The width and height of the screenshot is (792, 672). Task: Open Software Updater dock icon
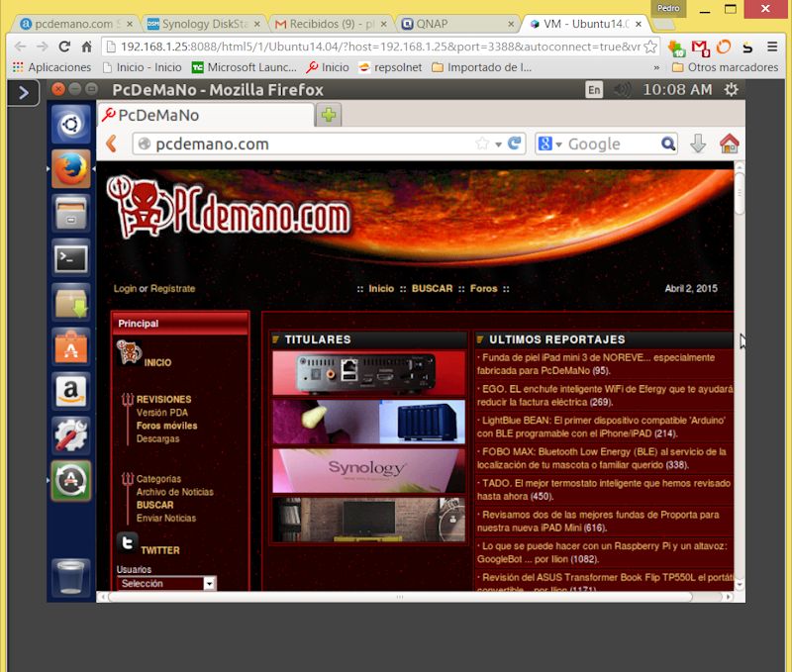pos(70,481)
